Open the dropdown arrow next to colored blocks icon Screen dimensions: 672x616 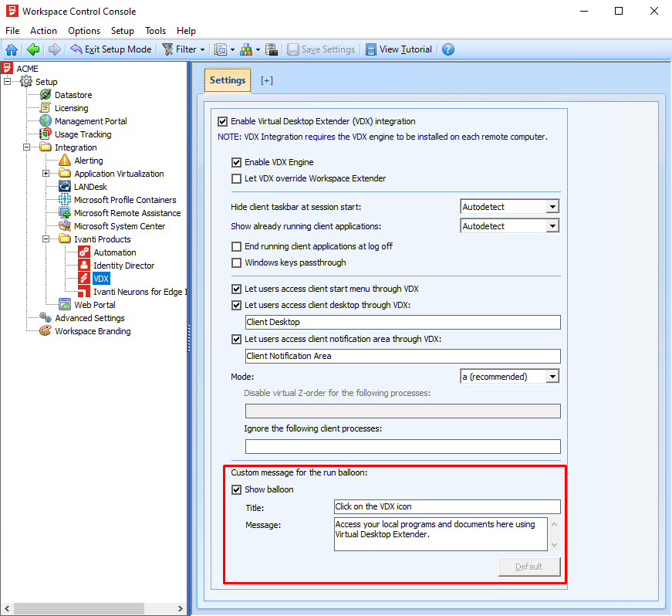258,49
